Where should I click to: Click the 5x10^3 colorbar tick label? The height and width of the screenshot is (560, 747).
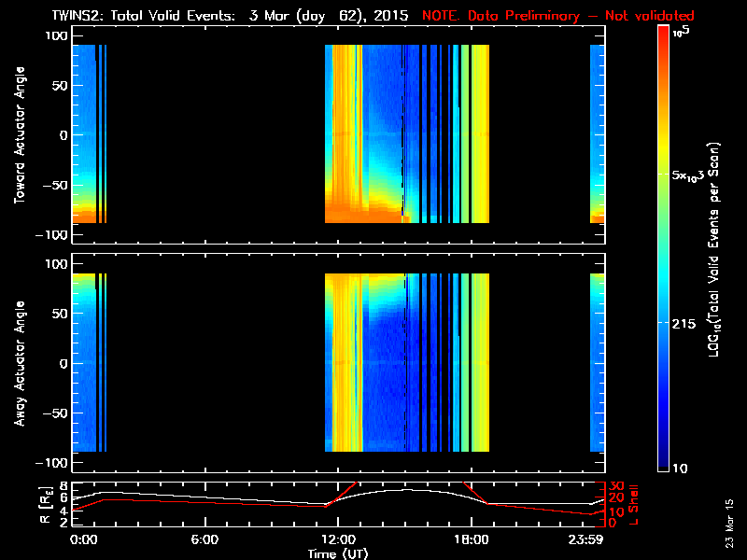pyautogui.click(x=689, y=175)
